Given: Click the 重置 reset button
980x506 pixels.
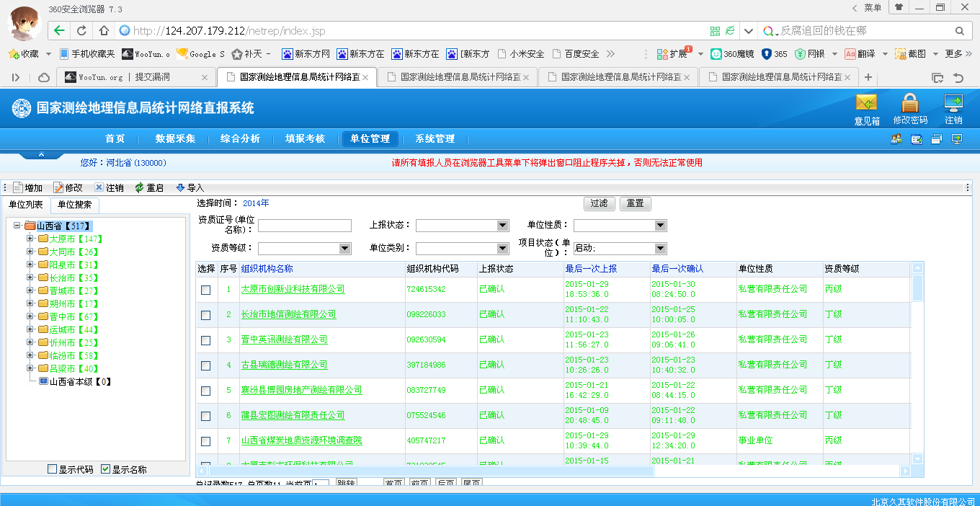Looking at the screenshot, I should (635, 204).
